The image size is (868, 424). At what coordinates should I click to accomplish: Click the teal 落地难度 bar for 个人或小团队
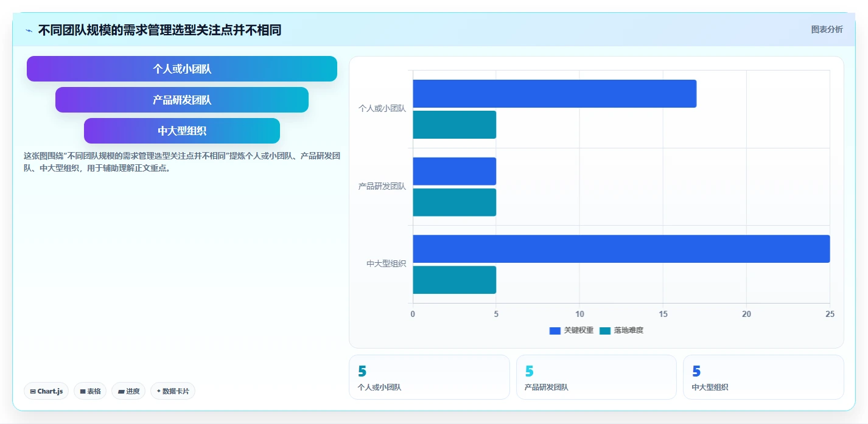(x=455, y=125)
